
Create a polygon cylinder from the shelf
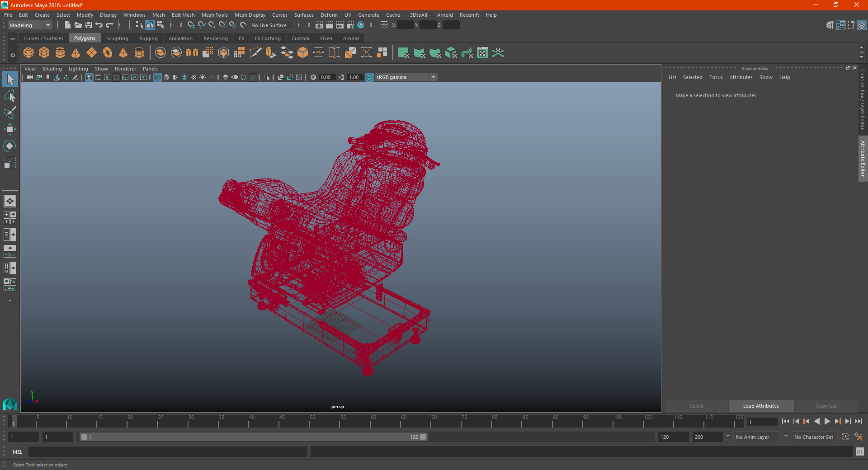click(60, 53)
